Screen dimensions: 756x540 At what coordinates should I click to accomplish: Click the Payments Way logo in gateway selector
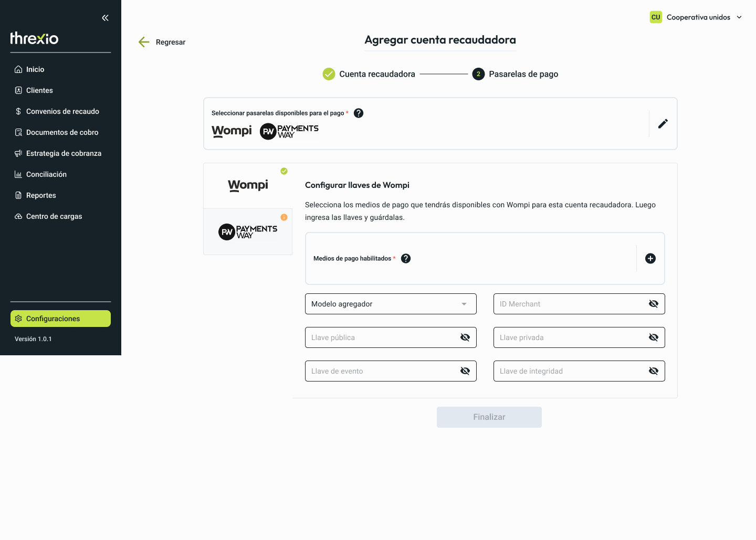pyautogui.click(x=289, y=131)
